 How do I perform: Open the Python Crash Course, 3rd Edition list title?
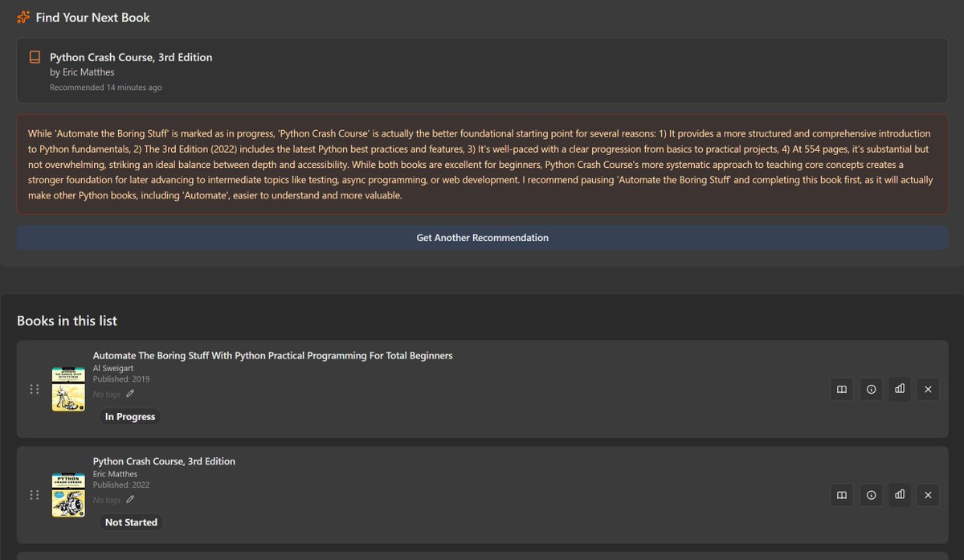tap(164, 461)
